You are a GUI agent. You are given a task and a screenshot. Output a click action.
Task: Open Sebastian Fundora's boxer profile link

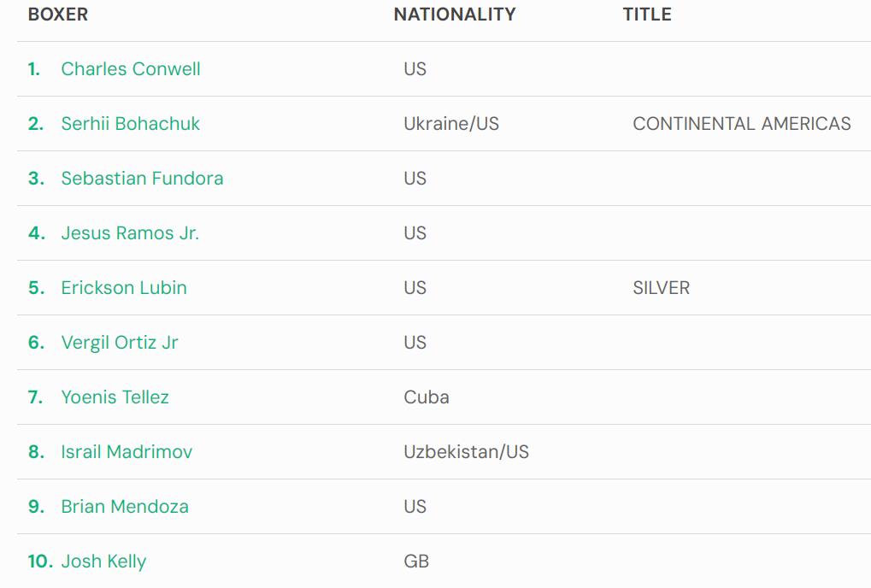[142, 179]
